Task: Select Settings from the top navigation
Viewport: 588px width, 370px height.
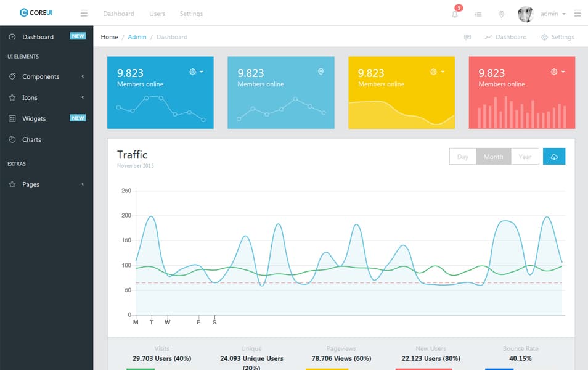Action: (x=190, y=14)
